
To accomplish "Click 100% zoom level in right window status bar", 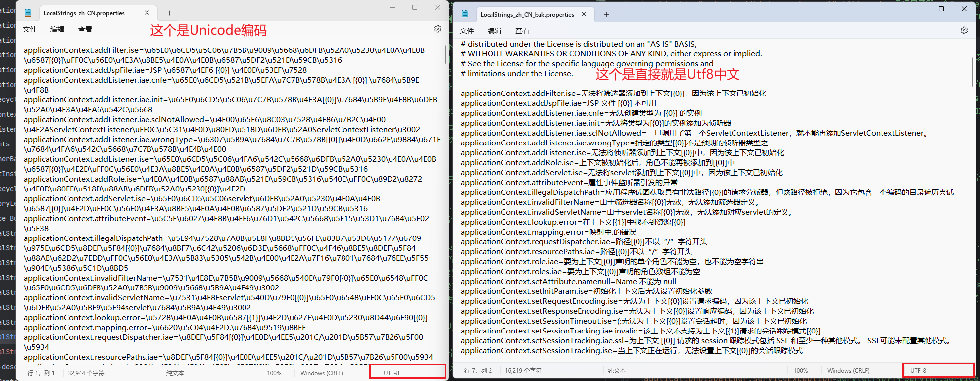I will [801, 370].
